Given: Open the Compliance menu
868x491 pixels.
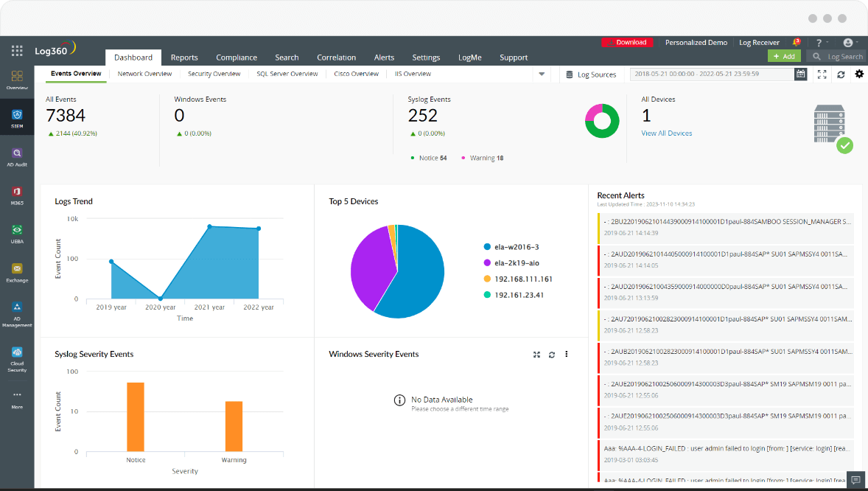Looking at the screenshot, I should point(237,57).
